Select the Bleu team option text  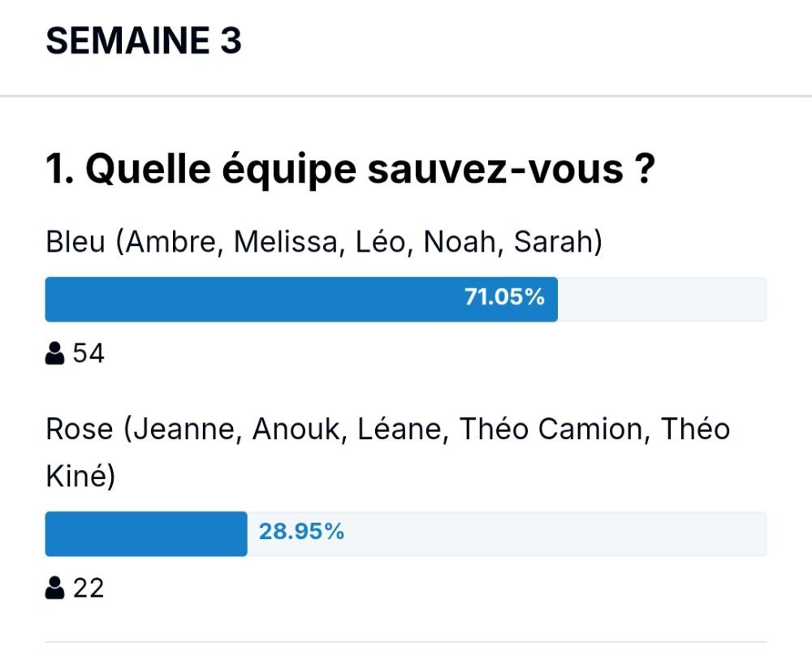(324, 242)
